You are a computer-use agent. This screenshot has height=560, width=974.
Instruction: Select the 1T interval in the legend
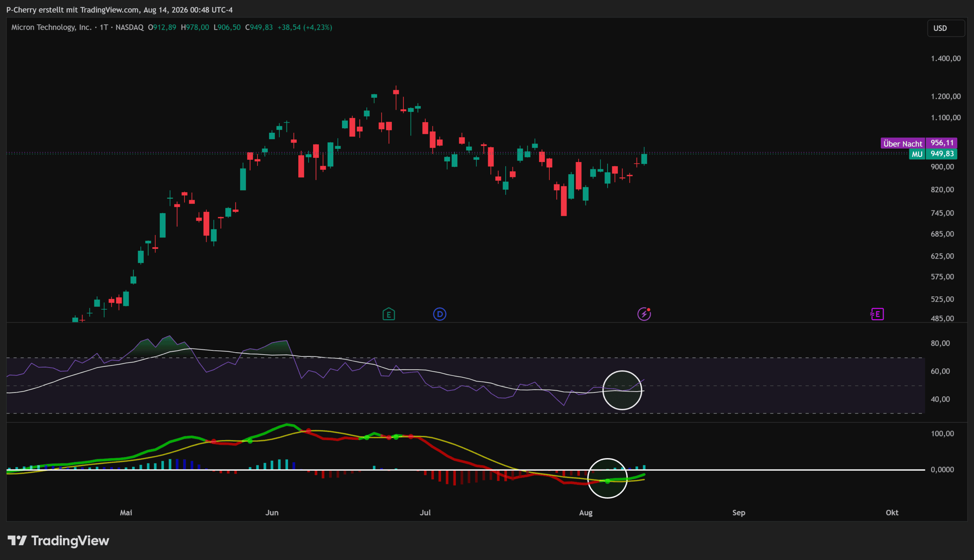[x=104, y=27]
